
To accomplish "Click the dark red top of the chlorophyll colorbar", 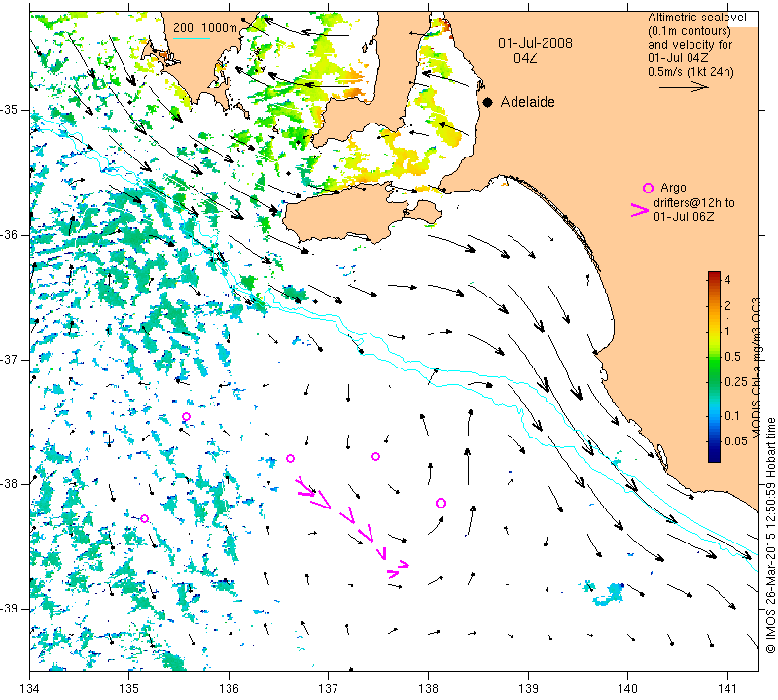I will (x=714, y=275).
